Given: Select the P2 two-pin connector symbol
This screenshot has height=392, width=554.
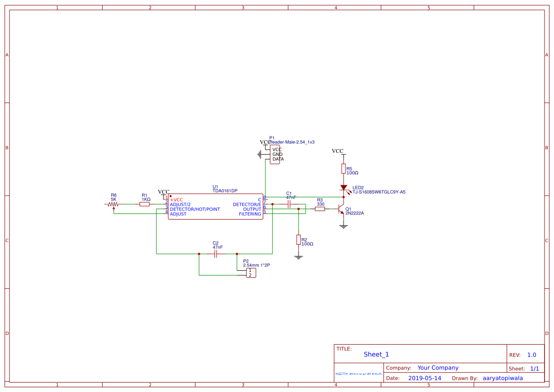Looking at the screenshot, I should click(250, 273).
